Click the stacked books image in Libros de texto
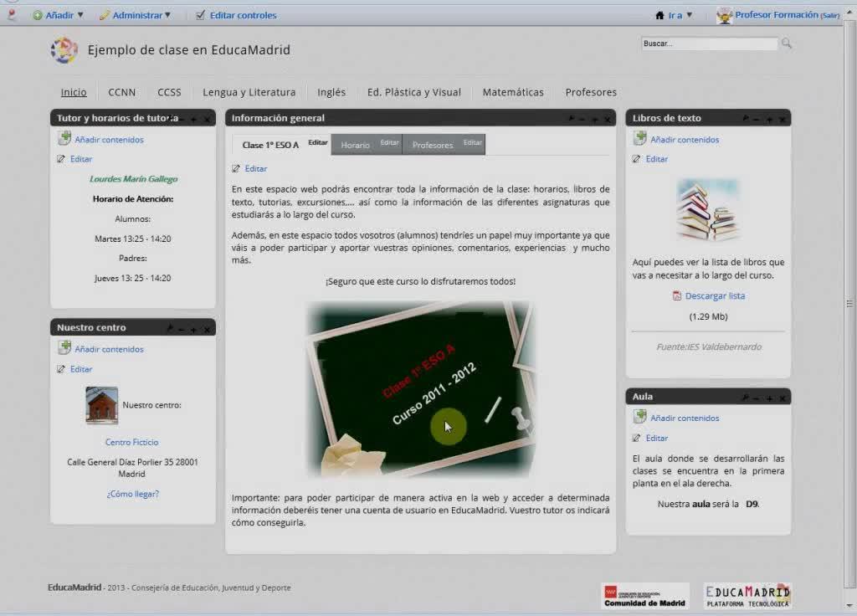This screenshot has width=857, height=616. coord(708,210)
